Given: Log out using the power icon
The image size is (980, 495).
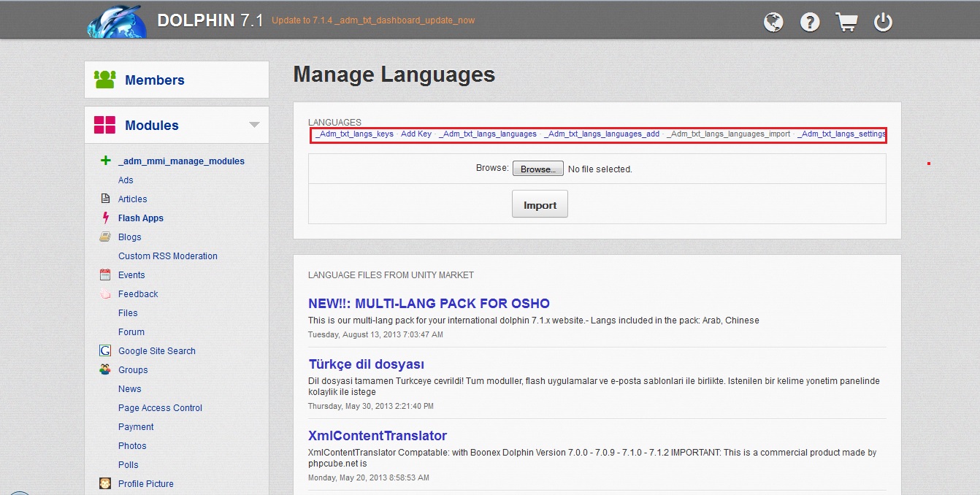Looking at the screenshot, I should [x=883, y=23].
